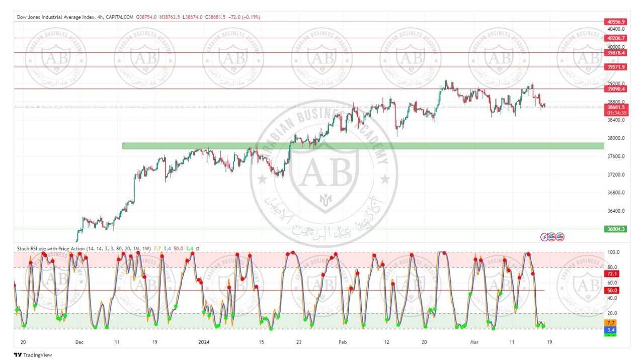Click the 38800.0 price axis label
The image size is (644, 362).
(616, 102)
